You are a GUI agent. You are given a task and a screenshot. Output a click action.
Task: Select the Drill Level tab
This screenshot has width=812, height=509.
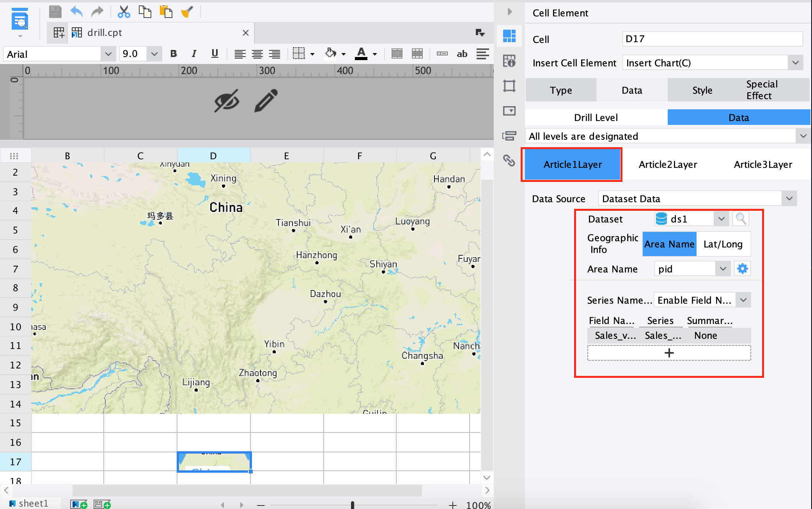[x=596, y=117]
